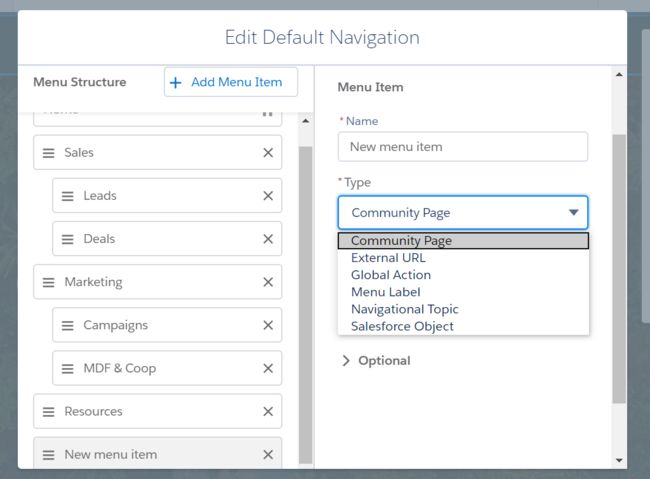Remove the New menu item entry
The image size is (650, 479).
pos(268,455)
